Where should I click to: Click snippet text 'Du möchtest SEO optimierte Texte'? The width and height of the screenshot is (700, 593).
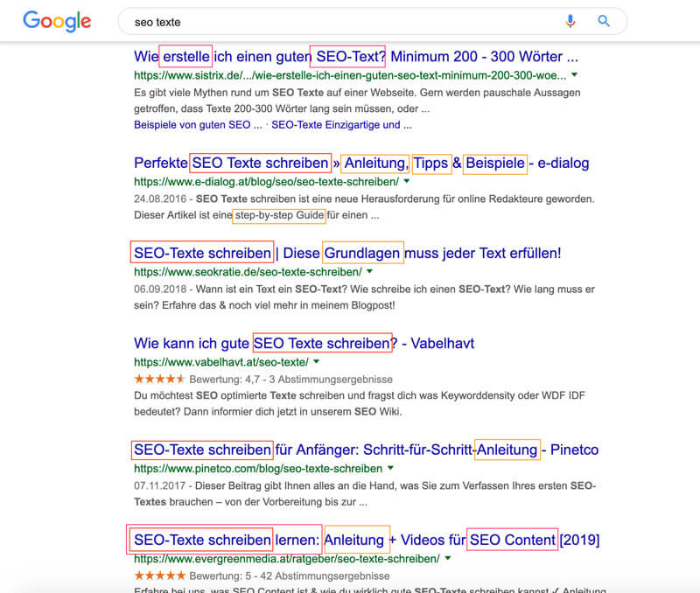click(x=215, y=396)
